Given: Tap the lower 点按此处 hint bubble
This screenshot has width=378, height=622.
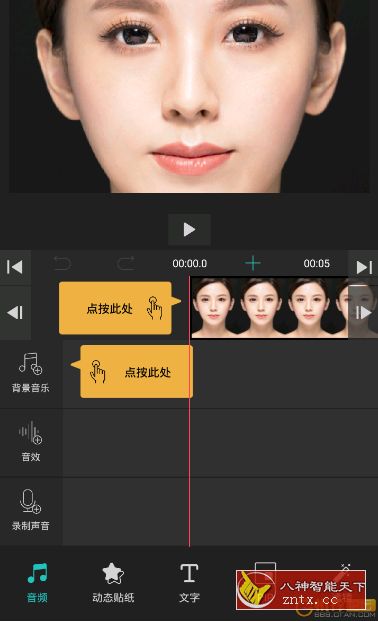Looking at the screenshot, I should 132,372.
